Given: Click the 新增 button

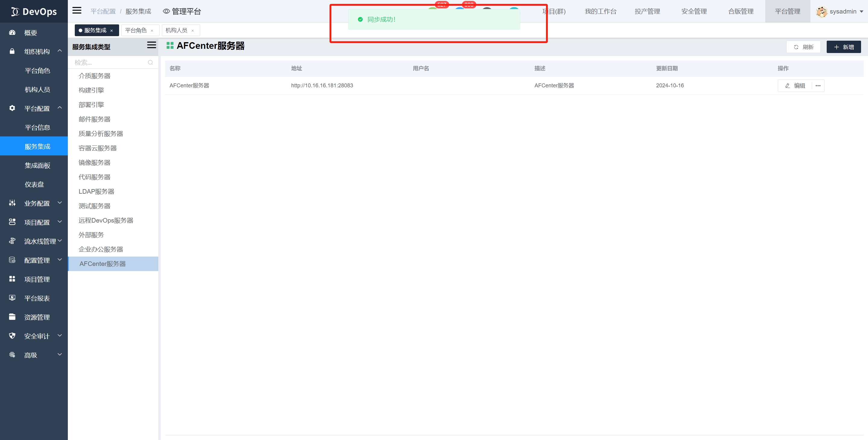Looking at the screenshot, I should pyautogui.click(x=843, y=47).
